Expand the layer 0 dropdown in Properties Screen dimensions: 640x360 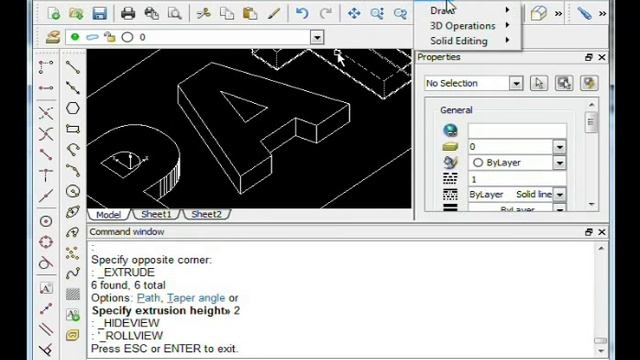pyautogui.click(x=560, y=147)
